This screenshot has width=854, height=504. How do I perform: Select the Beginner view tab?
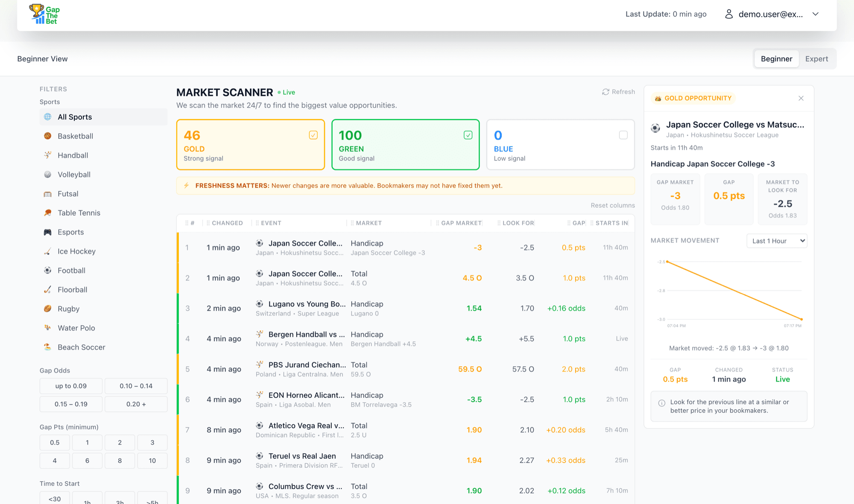[776, 59]
